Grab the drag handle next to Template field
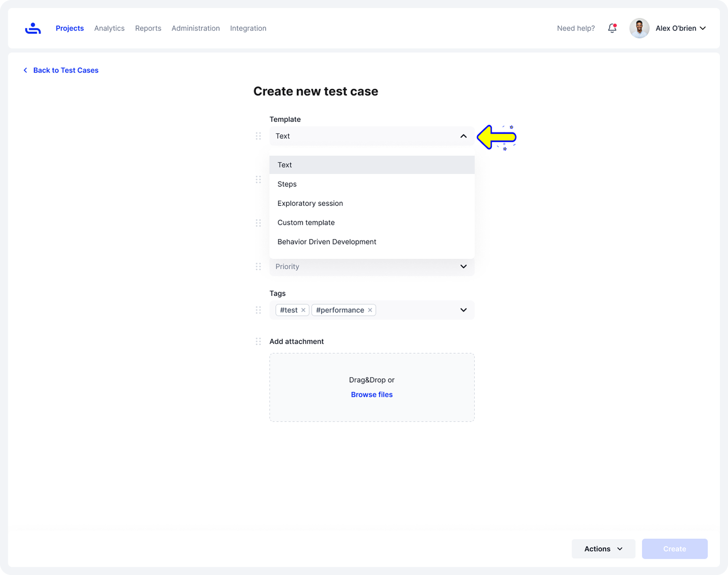This screenshot has width=728, height=575. pyautogui.click(x=258, y=136)
